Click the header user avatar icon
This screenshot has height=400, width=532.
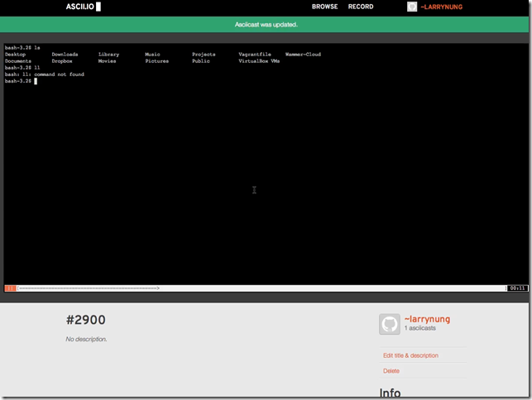point(412,7)
